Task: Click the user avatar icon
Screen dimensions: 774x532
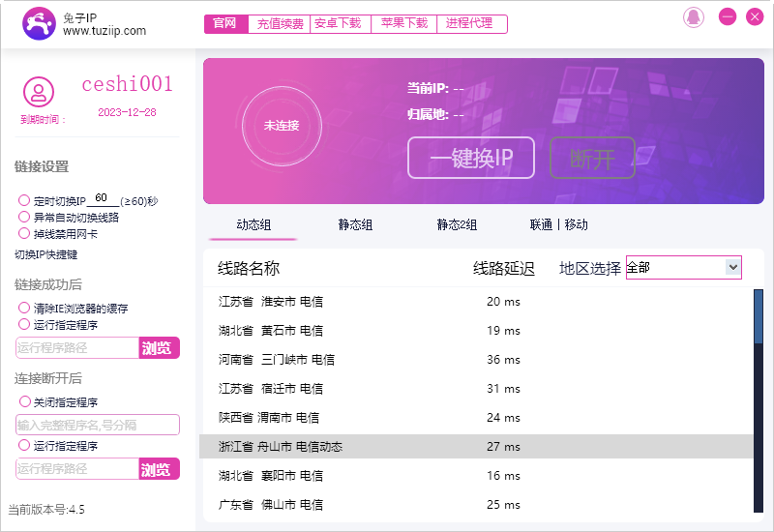Action: coord(39,92)
